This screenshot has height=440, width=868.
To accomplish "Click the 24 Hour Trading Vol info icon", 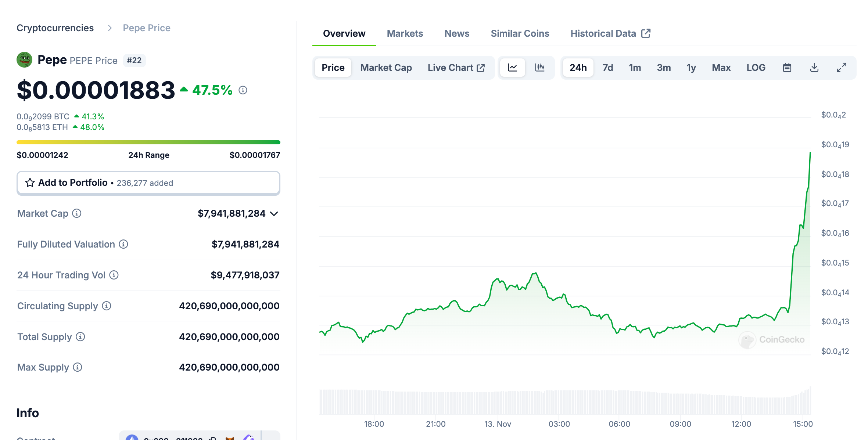I will (114, 275).
